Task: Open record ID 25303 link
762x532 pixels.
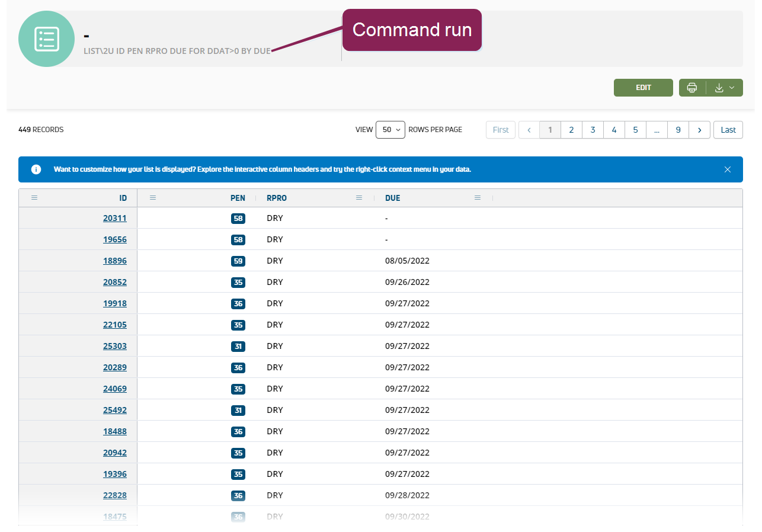Action: click(x=114, y=346)
